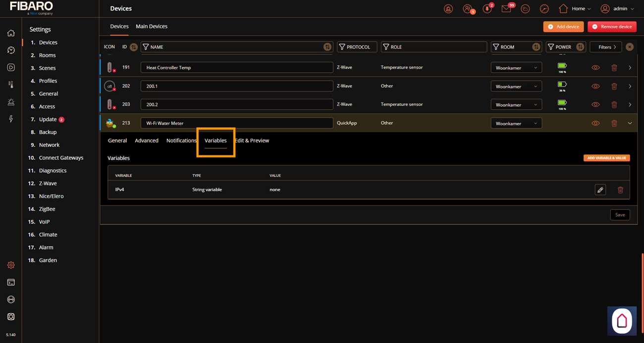
Task: Click the name field for device 200.2
Action: [237, 104]
